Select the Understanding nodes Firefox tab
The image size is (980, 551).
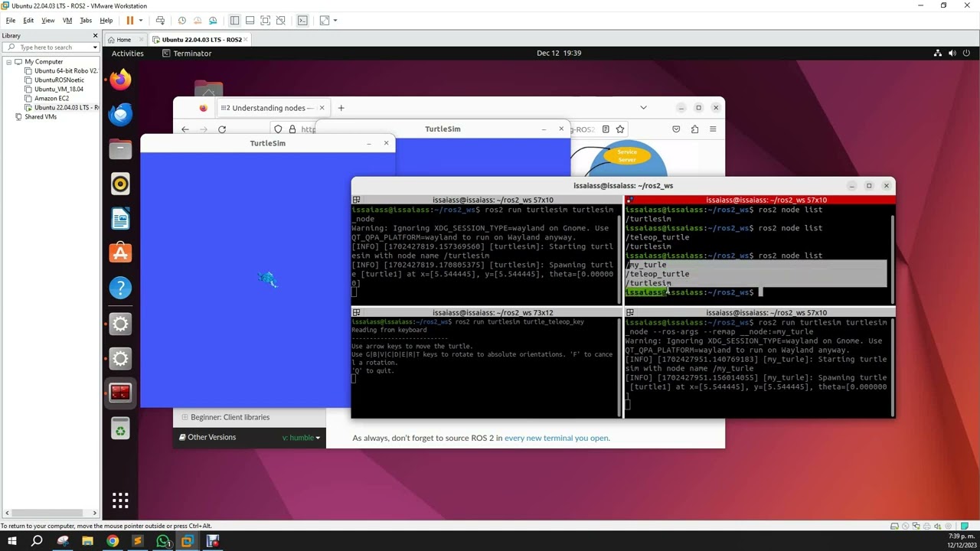(x=273, y=108)
